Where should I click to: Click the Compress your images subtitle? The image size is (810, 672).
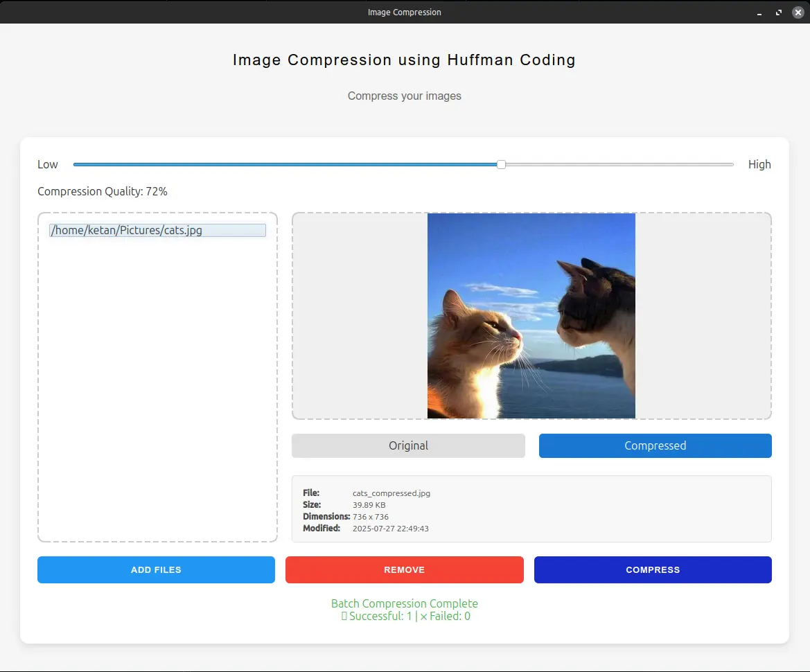click(x=404, y=96)
